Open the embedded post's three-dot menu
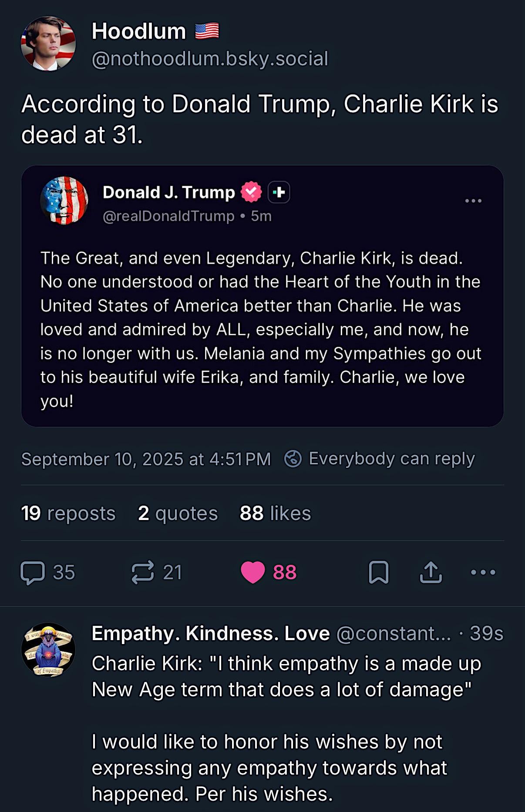This screenshot has width=525, height=812. (x=473, y=201)
